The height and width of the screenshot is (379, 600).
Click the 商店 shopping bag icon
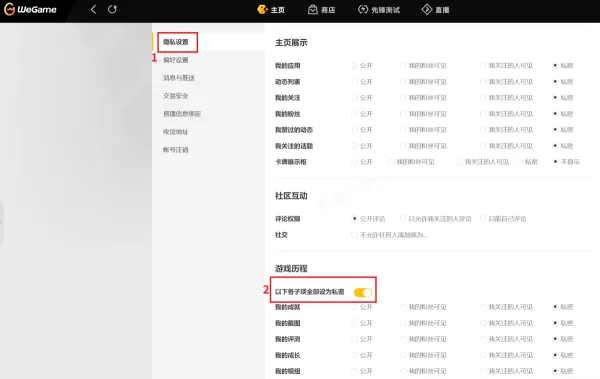click(x=313, y=10)
